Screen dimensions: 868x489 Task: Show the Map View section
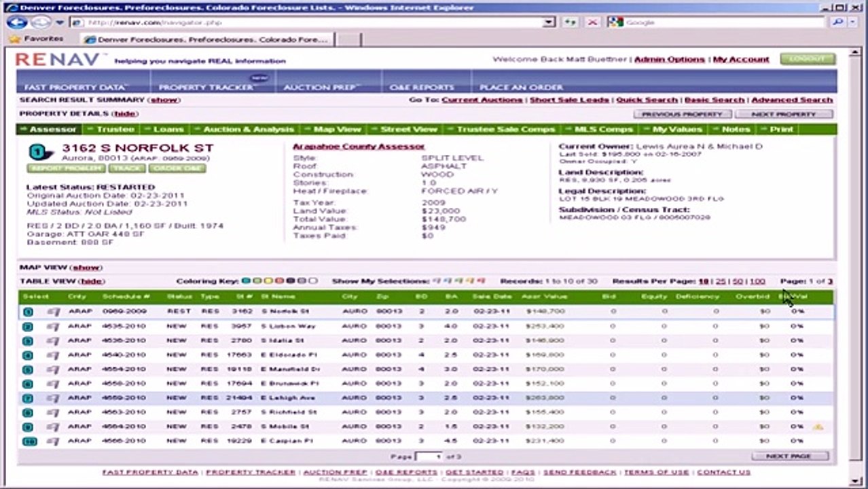coord(87,268)
